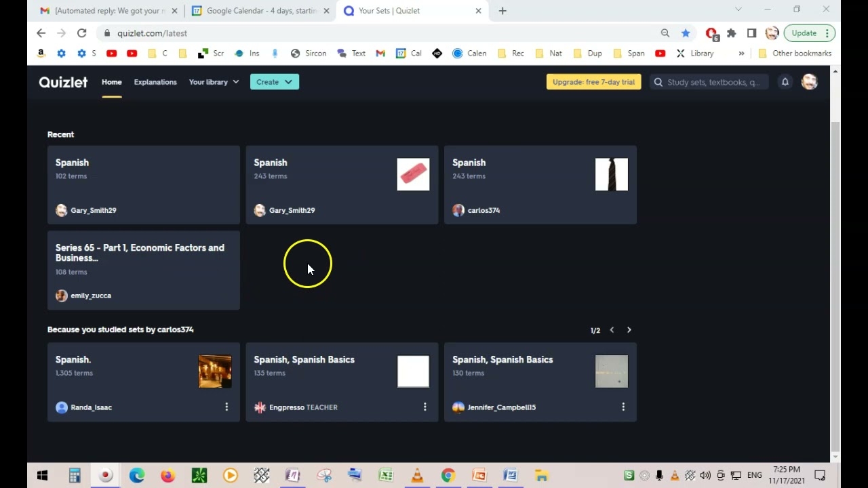Go to previous page of recommended sets
The height and width of the screenshot is (488, 868).
(x=612, y=330)
